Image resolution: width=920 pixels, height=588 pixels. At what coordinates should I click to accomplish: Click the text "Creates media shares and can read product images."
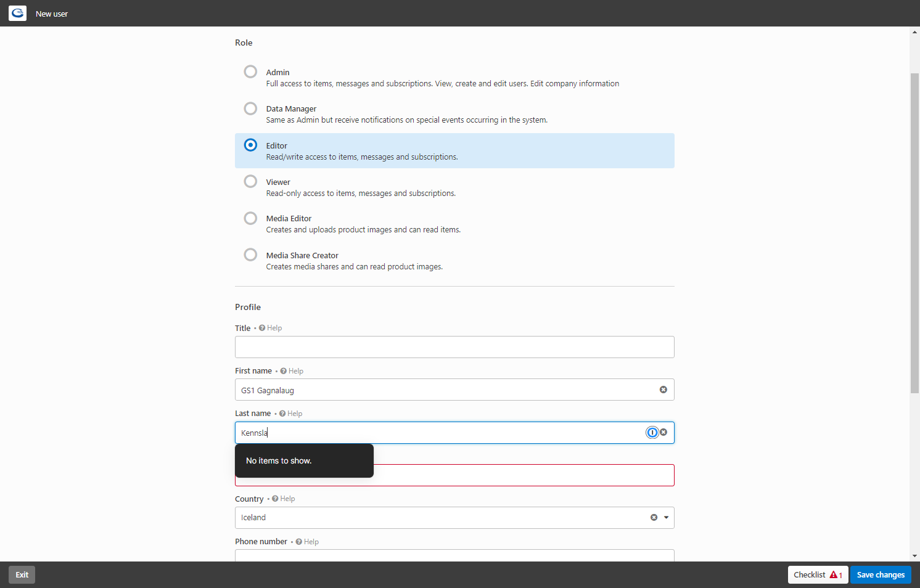click(x=355, y=267)
